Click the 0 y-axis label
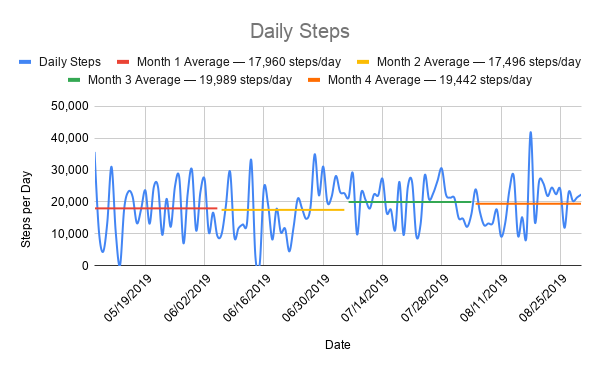This screenshot has width=600, height=371. pos(85,265)
